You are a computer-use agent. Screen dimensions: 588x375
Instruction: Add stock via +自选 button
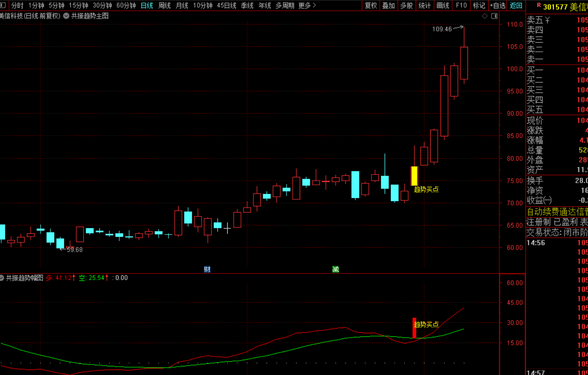(497, 5)
